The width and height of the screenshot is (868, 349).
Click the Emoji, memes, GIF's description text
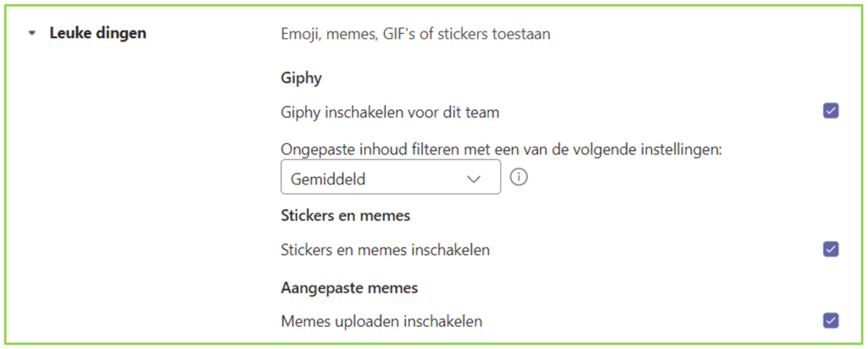coord(415,34)
